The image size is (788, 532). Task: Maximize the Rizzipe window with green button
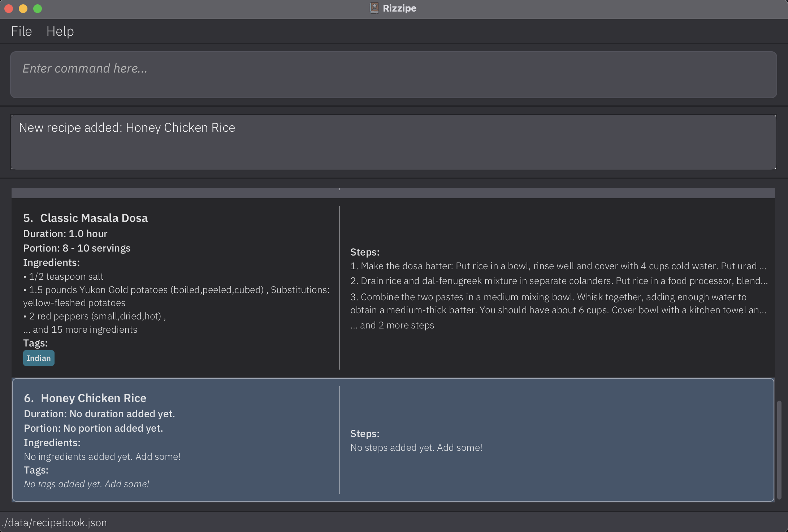pyautogui.click(x=38, y=9)
